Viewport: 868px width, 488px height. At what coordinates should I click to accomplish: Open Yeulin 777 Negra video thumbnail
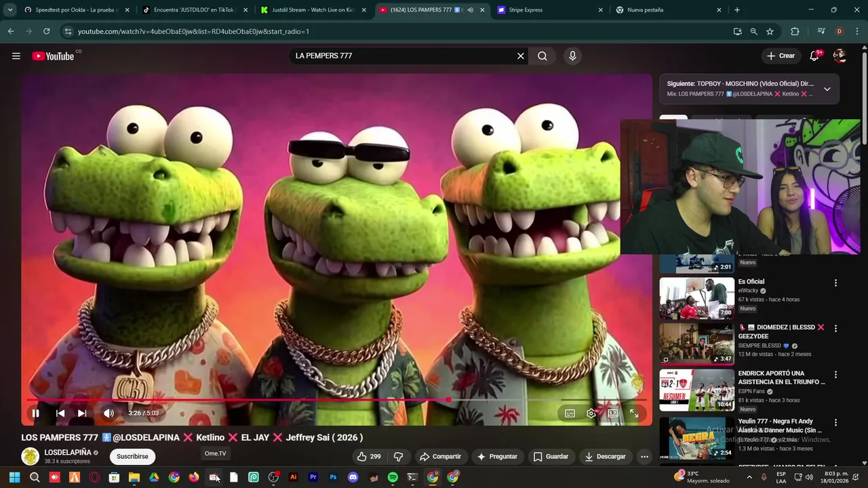696,438
